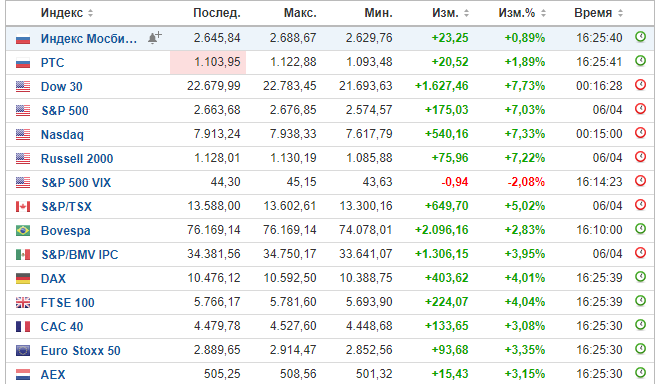This screenshot has height=384, width=662.
Task: Open the Nasdaq index link
Action: click(62, 135)
